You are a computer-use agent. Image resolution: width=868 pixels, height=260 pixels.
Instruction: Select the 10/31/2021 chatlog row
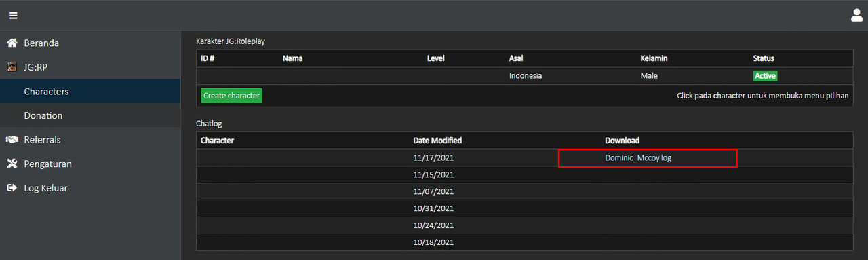click(x=525, y=208)
